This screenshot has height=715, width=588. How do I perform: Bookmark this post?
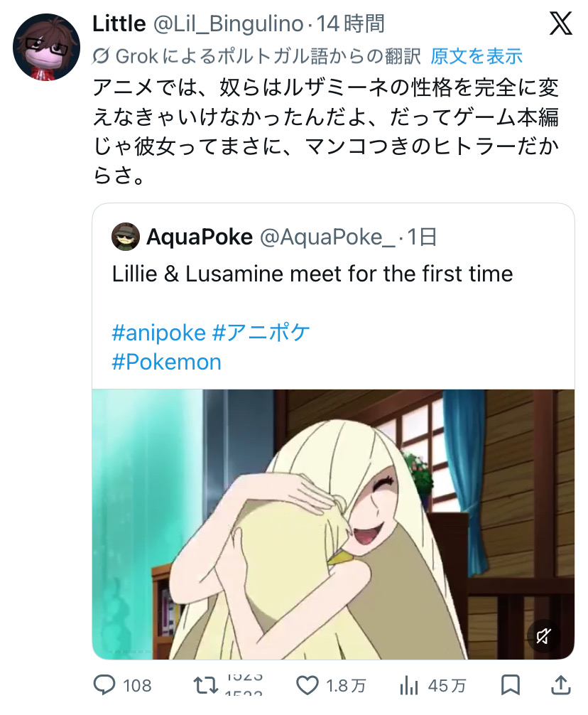(x=510, y=685)
